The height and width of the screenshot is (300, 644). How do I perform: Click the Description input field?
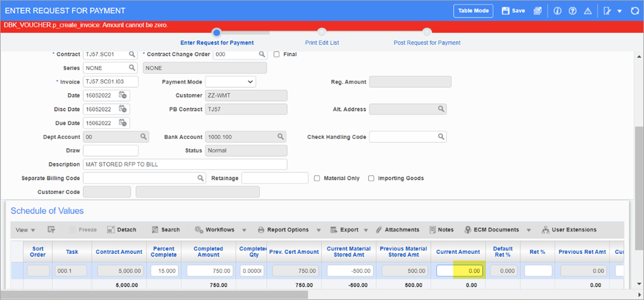pos(185,164)
